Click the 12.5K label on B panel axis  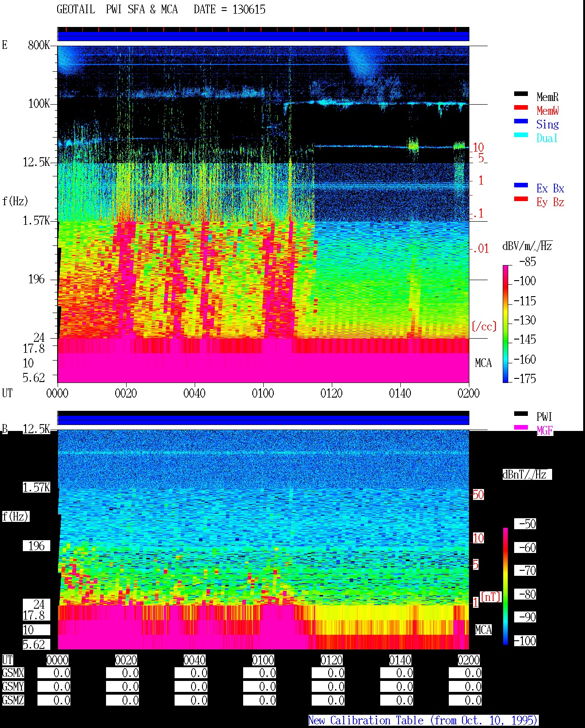point(36,429)
